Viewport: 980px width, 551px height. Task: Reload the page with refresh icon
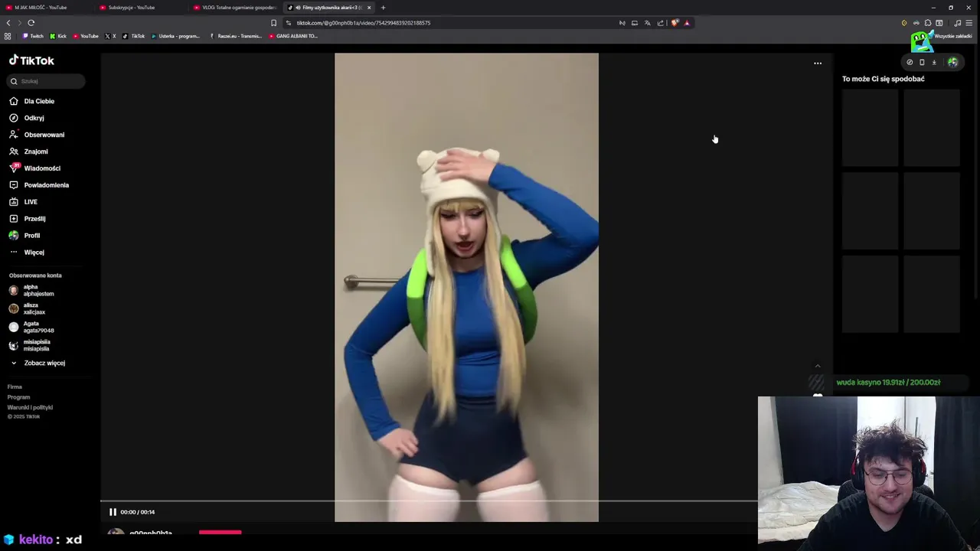(31, 23)
